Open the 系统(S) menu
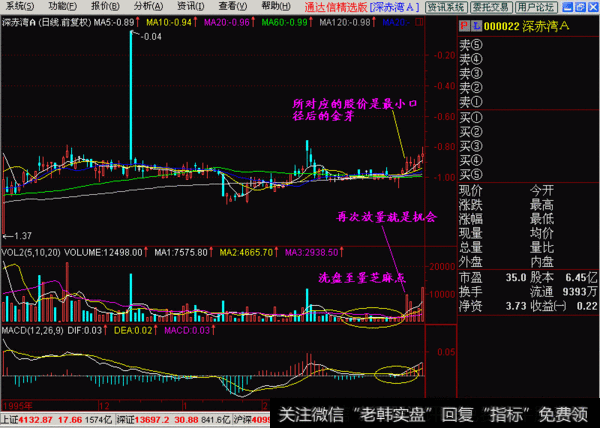Image resolution: width=600 pixels, height=428 pixels. click(21, 6)
